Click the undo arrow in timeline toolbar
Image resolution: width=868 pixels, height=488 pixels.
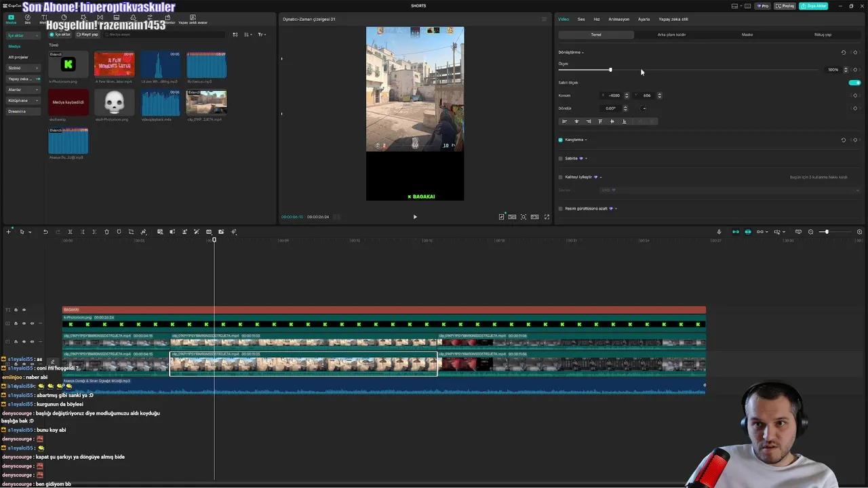point(45,232)
